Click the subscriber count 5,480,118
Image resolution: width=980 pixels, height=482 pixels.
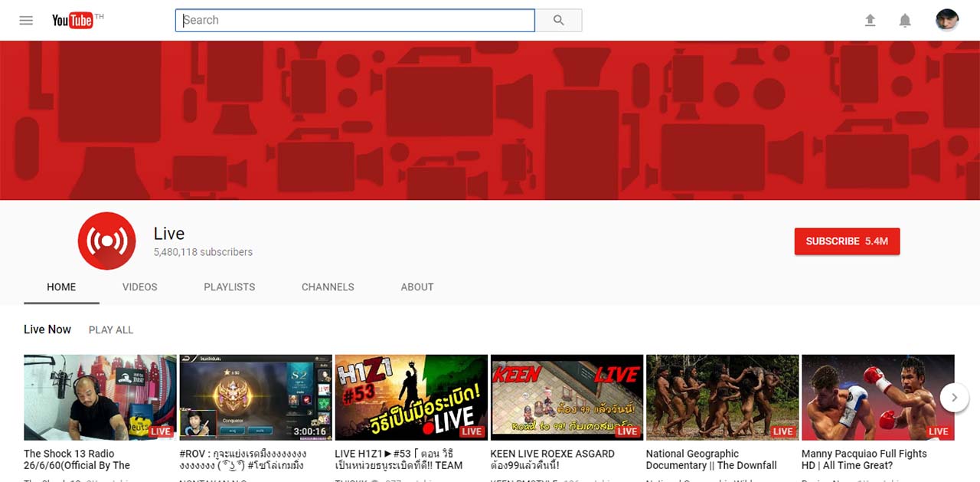(x=202, y=251)
